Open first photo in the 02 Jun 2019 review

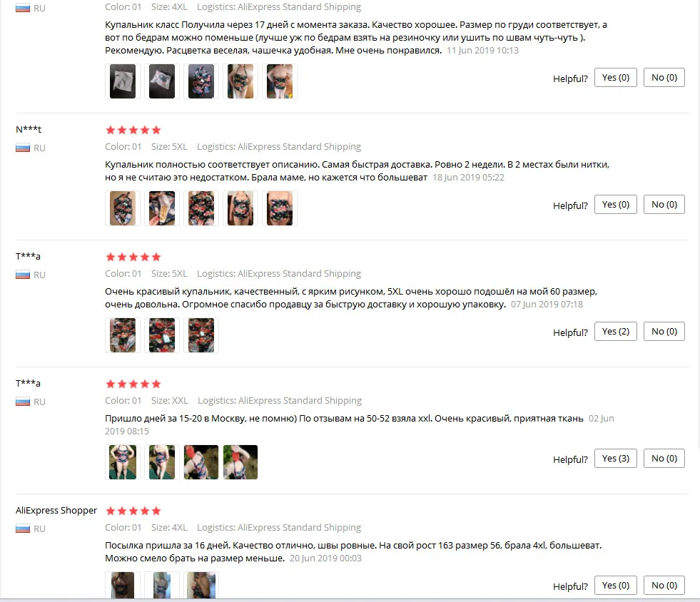point(123,462)
